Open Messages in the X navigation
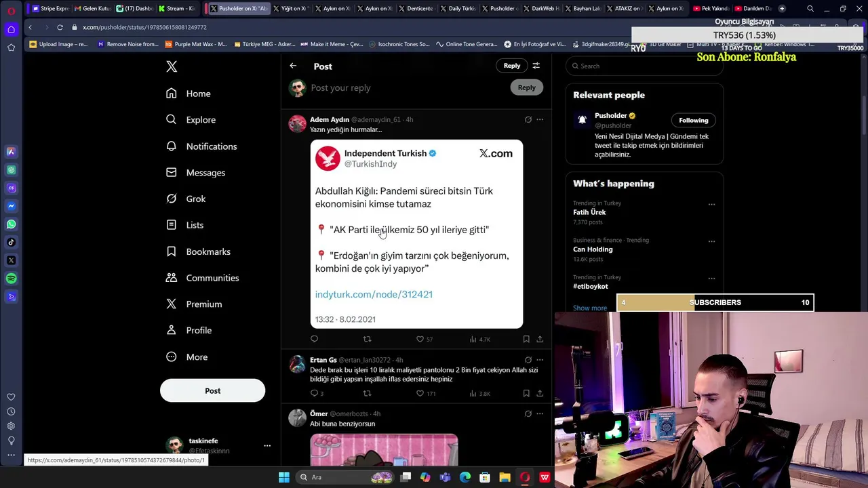This screenshot has height=488, width=868. click(196, 173)
